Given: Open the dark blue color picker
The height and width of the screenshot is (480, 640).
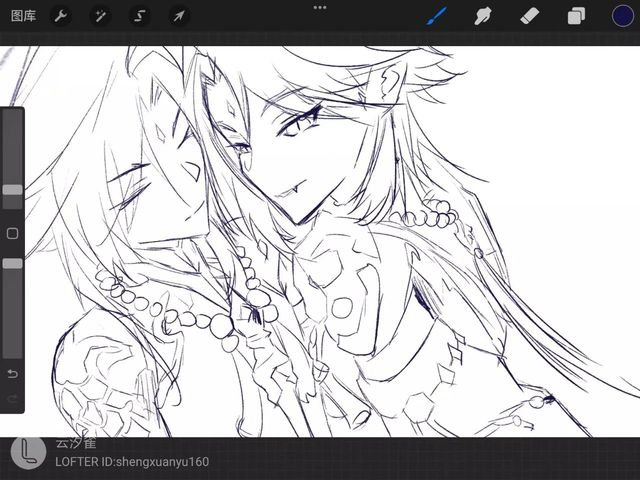Looking at the screenshot, I should click(623, 16).
